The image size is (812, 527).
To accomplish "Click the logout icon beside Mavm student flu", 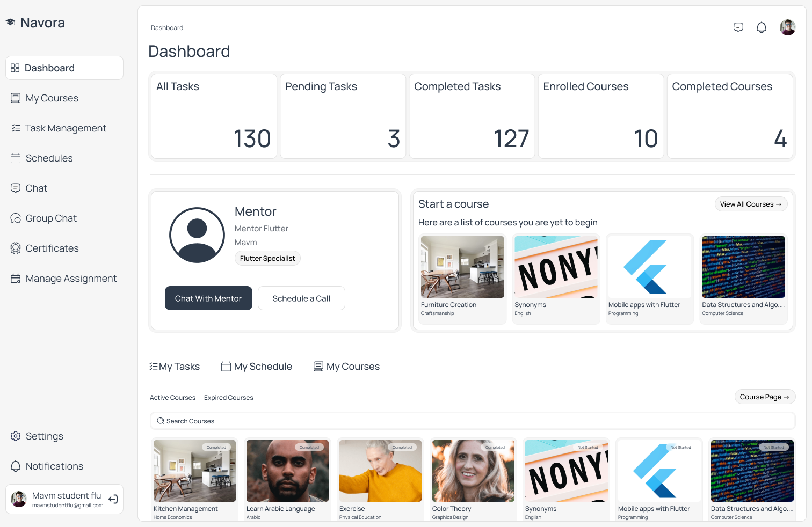I will pyautogui.click(x=113, y=499).
